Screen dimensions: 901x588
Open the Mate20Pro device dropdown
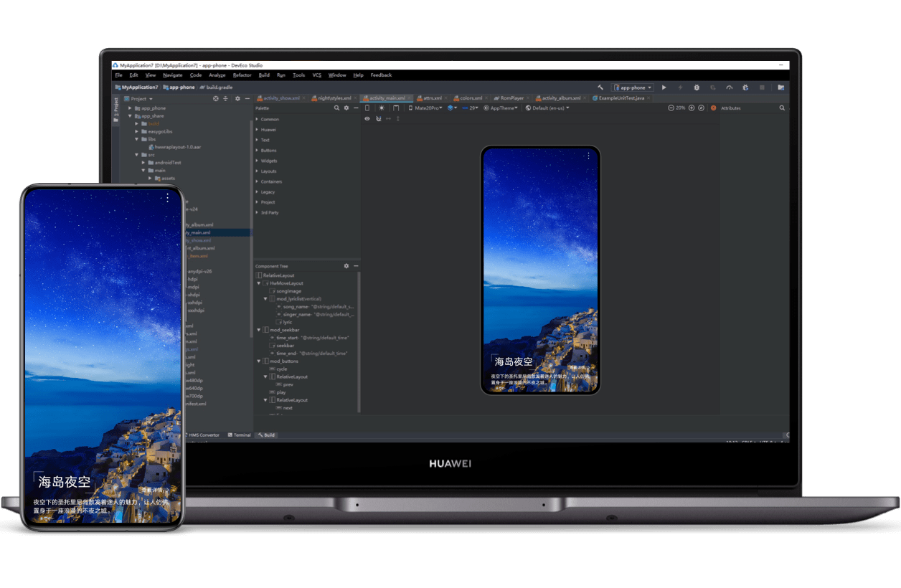tap(428, 108)
